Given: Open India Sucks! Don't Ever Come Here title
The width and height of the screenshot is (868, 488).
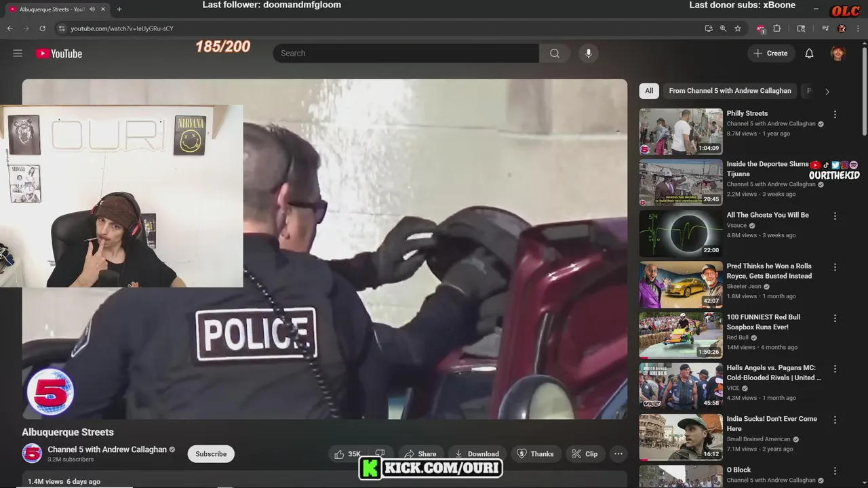Looking at the screenshot, I should [x=772, y=424].
